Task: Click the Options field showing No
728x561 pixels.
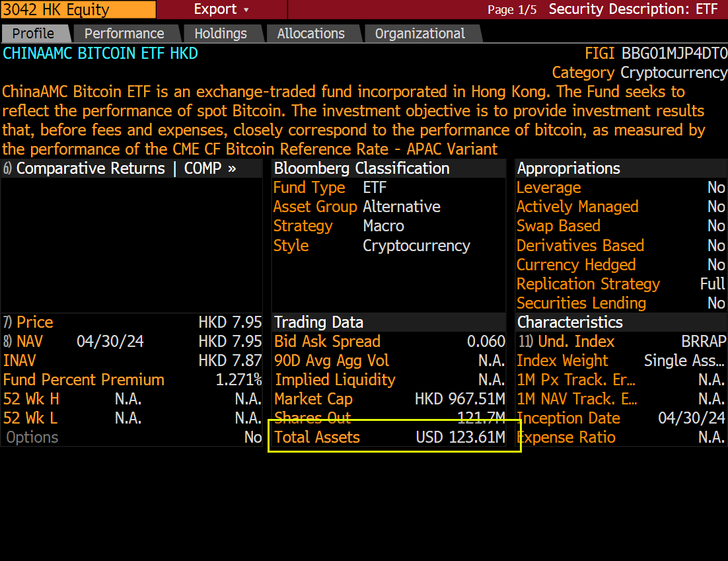Action: point(132,437)
